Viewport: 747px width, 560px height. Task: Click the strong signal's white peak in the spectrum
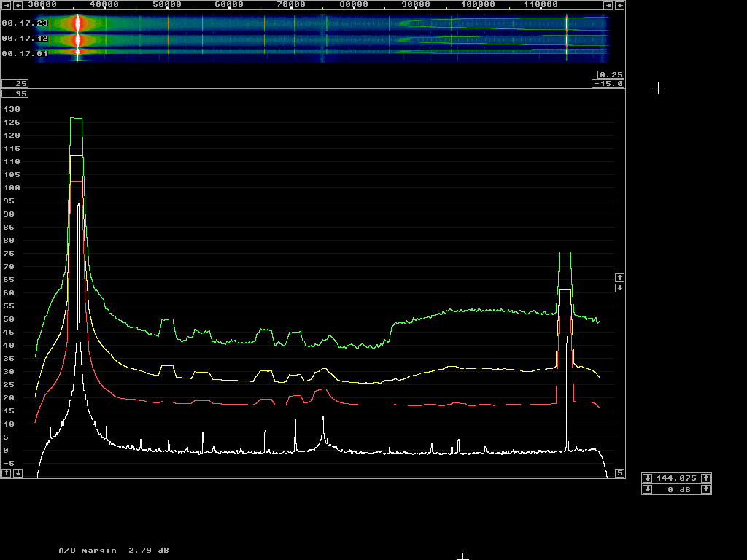(79, 205)
